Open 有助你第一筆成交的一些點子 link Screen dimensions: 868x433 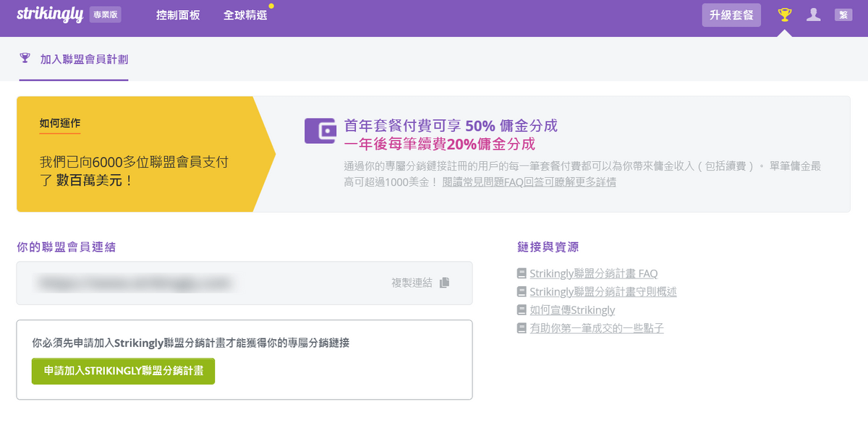597,328
